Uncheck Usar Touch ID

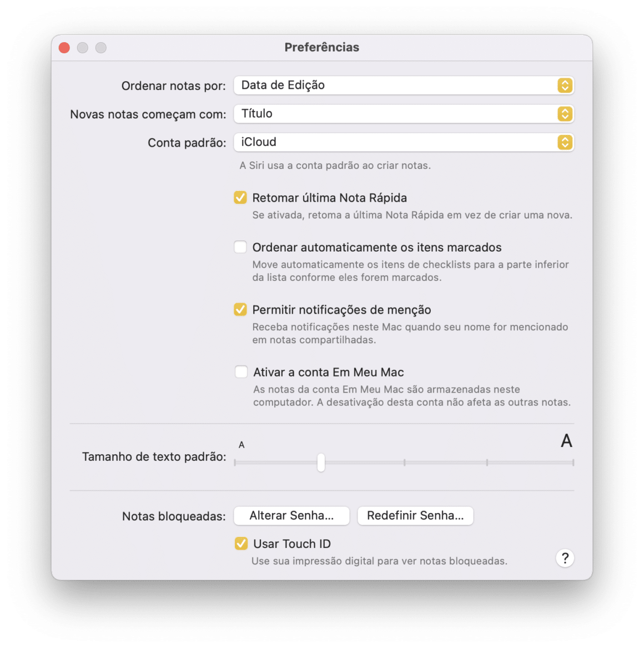[x=240, y=544]
